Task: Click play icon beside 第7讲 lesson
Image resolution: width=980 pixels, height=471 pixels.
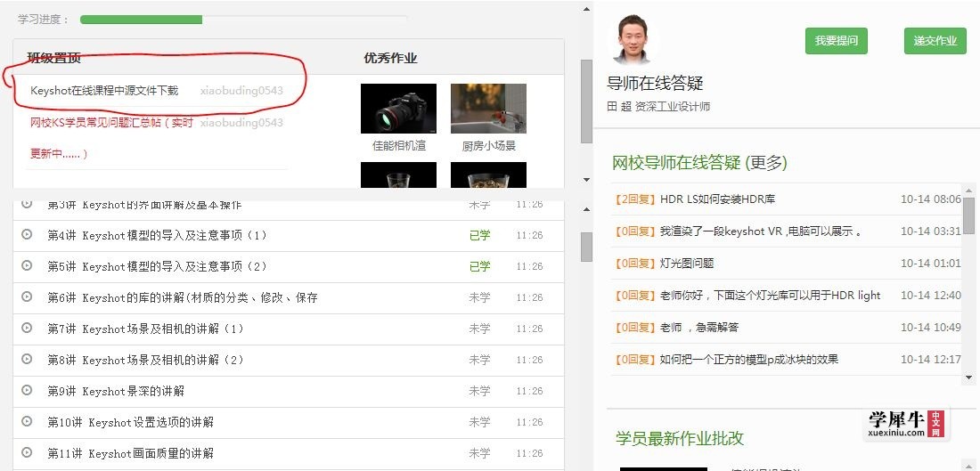Action: (x=27, y=328)
